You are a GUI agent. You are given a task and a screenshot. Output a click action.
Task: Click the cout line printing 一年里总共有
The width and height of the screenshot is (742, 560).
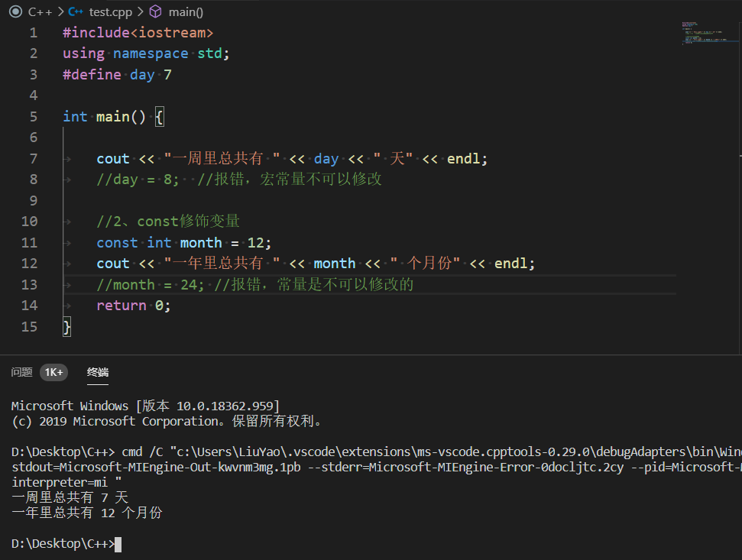tap(316, 263)
